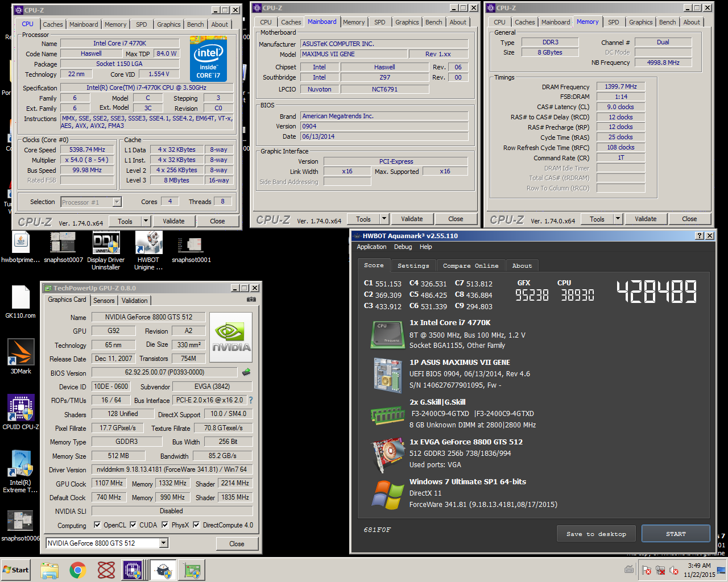Click the Aquamark help question button

[x=700, y=236]
